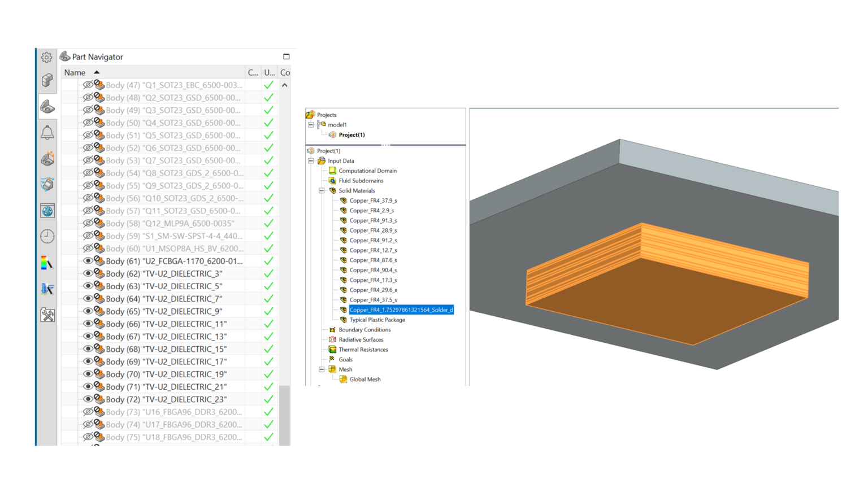The height and width of the screenshot is (488, 868).
Task: Select the color spectrum display icon
Action: (47, 263)
